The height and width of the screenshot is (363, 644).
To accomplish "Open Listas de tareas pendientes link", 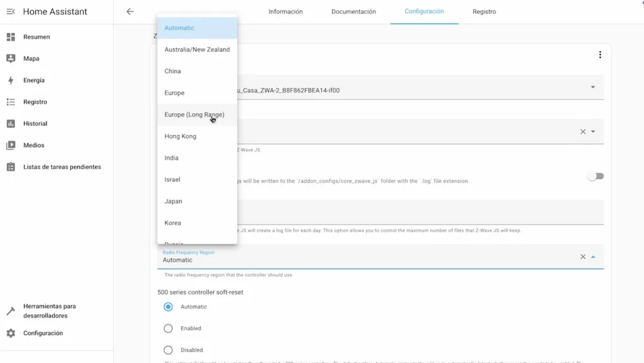I will pyautogui.click(x=62, y=167).
